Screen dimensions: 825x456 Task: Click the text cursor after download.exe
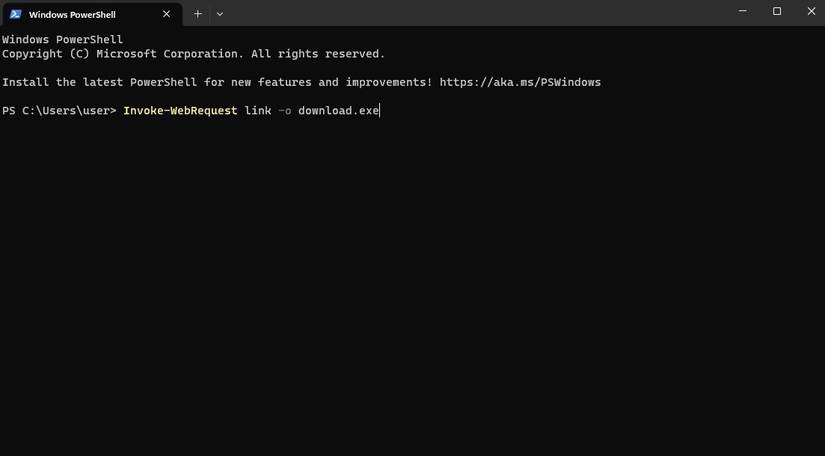coord(381,110)
